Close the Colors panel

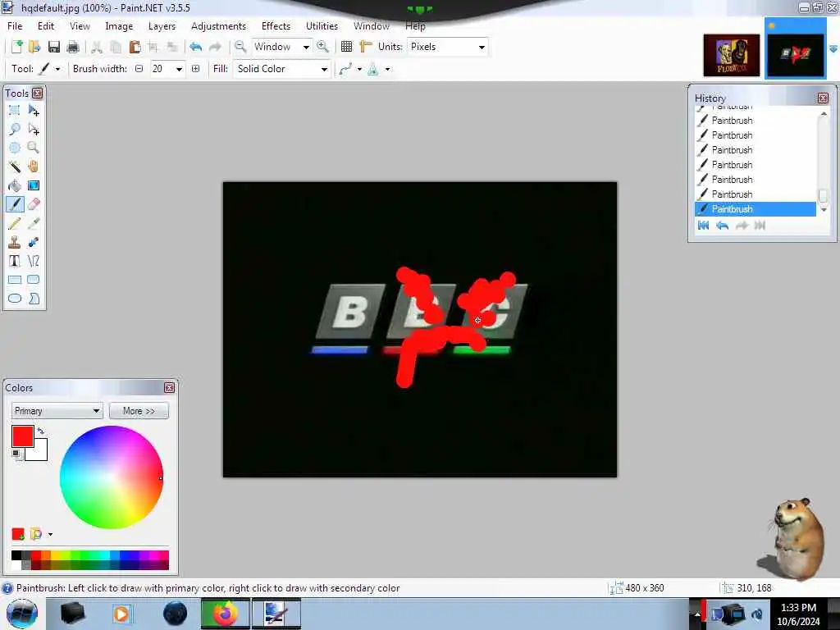(x=169, y=387)
